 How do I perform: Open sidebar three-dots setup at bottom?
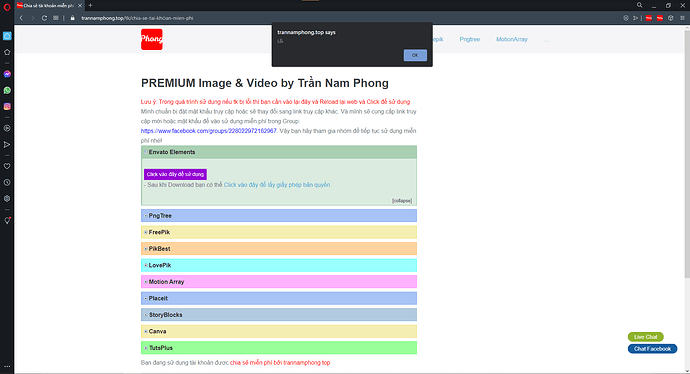pyautogui.click(x=7, y=367)
